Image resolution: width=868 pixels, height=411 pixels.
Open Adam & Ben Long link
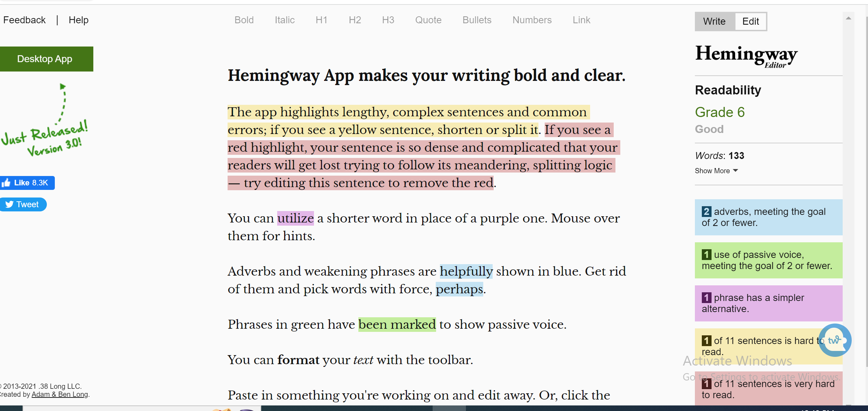pos(60,394)
